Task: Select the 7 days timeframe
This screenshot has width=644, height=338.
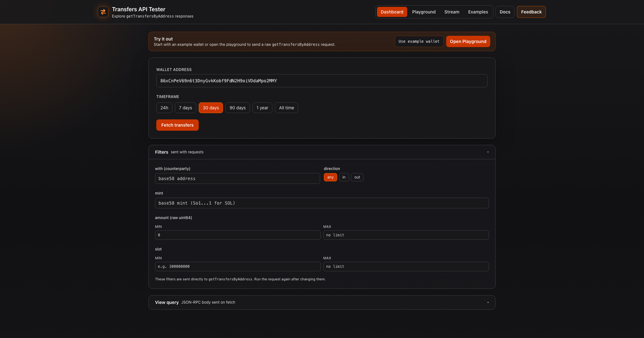Action: (x=186, y=108)
